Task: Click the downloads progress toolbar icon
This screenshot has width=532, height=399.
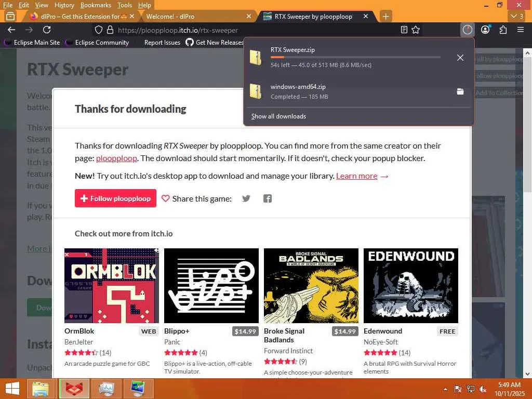Action: [467, 30]
